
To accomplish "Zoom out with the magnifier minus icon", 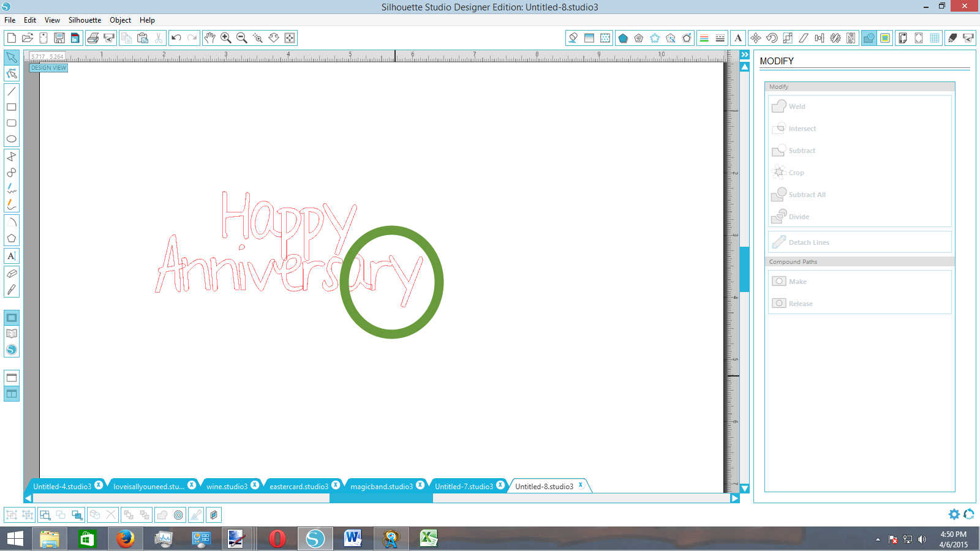I will tap(242, 38).
